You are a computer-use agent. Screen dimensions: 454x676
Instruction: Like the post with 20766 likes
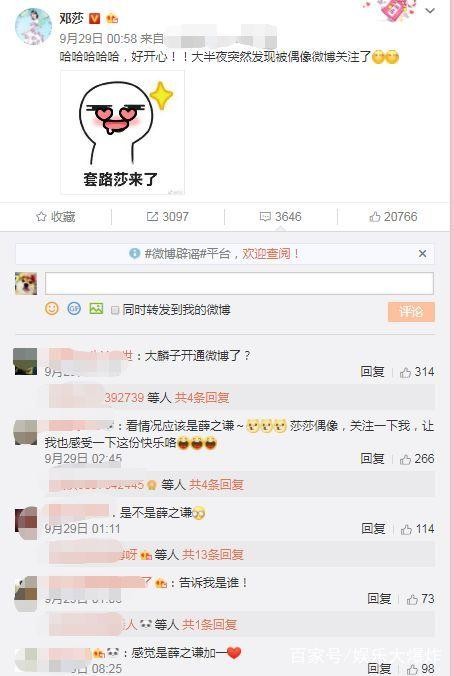[x=393, y=216]
